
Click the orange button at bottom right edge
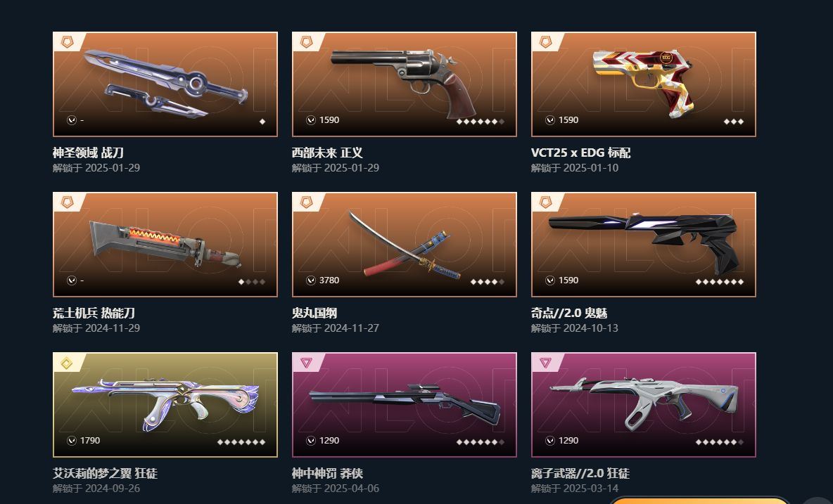(698, 500)
